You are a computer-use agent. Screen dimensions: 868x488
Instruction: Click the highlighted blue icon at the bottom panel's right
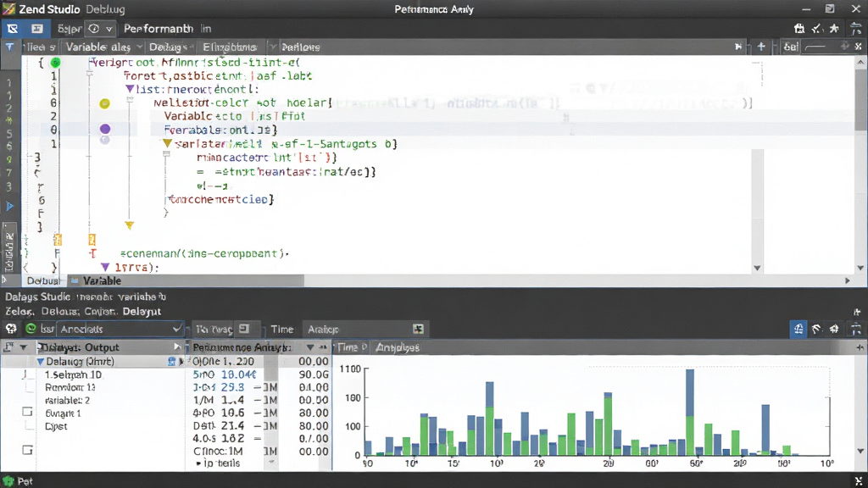point(798,330)
